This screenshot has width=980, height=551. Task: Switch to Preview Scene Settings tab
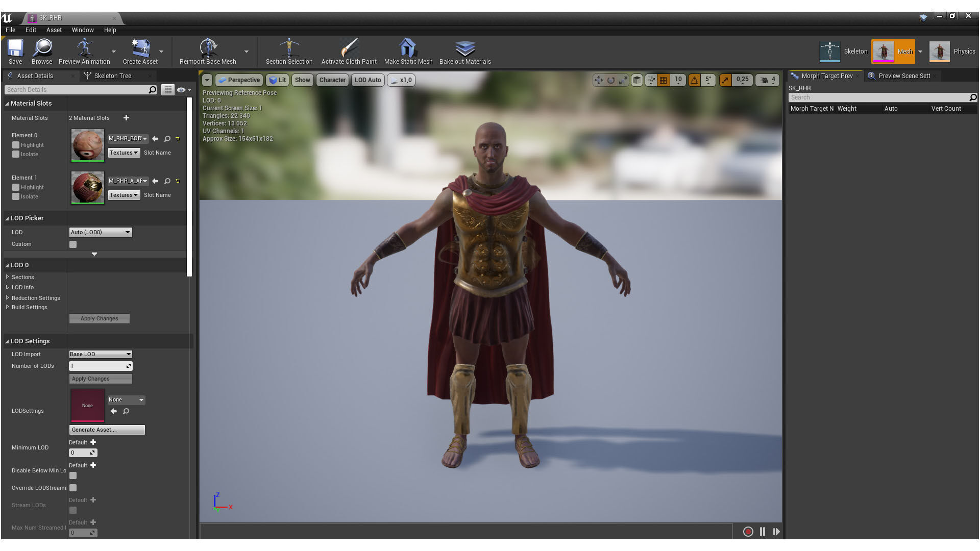[x=904, y=76]
